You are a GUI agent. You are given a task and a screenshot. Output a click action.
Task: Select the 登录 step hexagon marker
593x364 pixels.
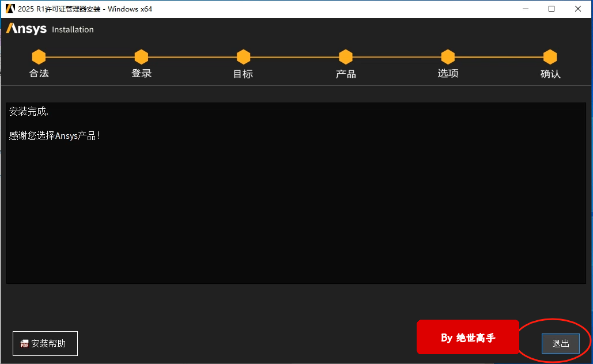(x=141, y=57)
